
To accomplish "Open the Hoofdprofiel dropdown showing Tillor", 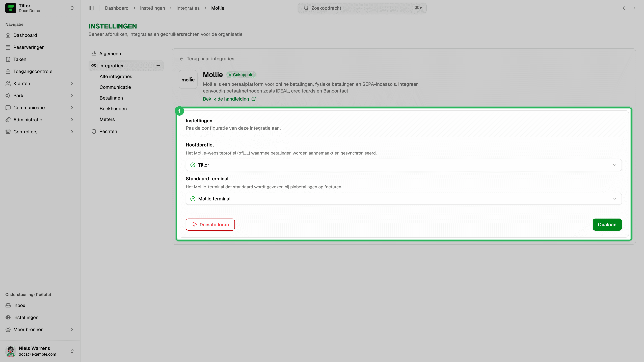I will point(404,165).
